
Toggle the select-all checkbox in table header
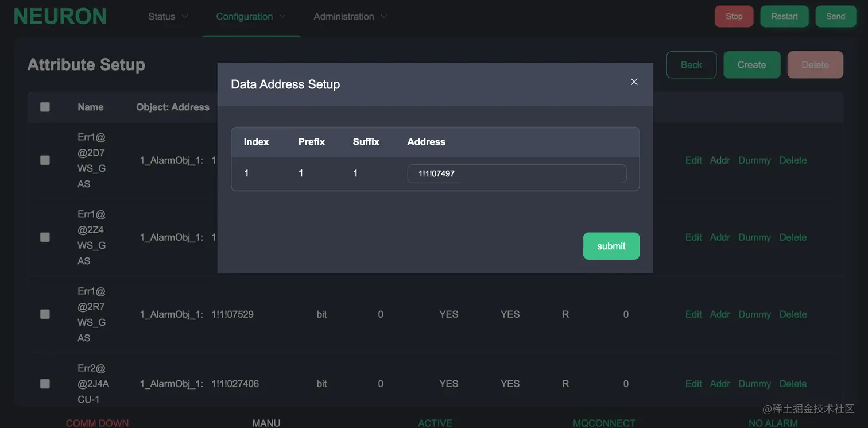tap(45, 107)
